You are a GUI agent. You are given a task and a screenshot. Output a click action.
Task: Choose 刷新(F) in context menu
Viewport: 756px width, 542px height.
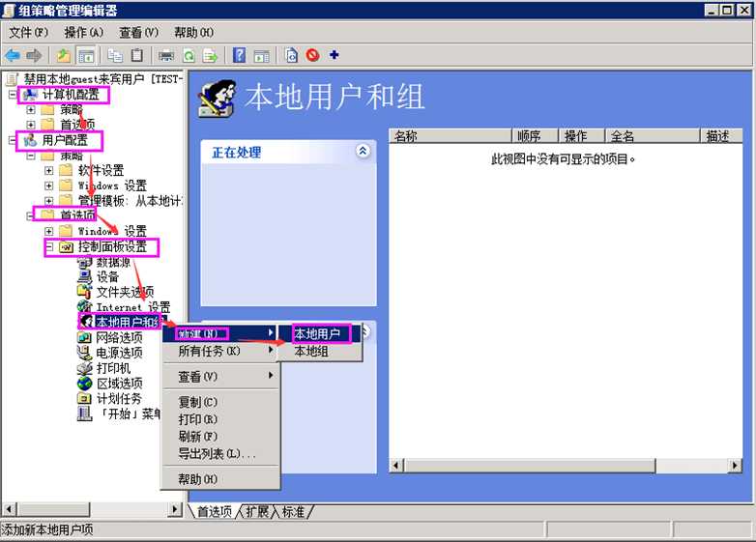pos(220,437)
